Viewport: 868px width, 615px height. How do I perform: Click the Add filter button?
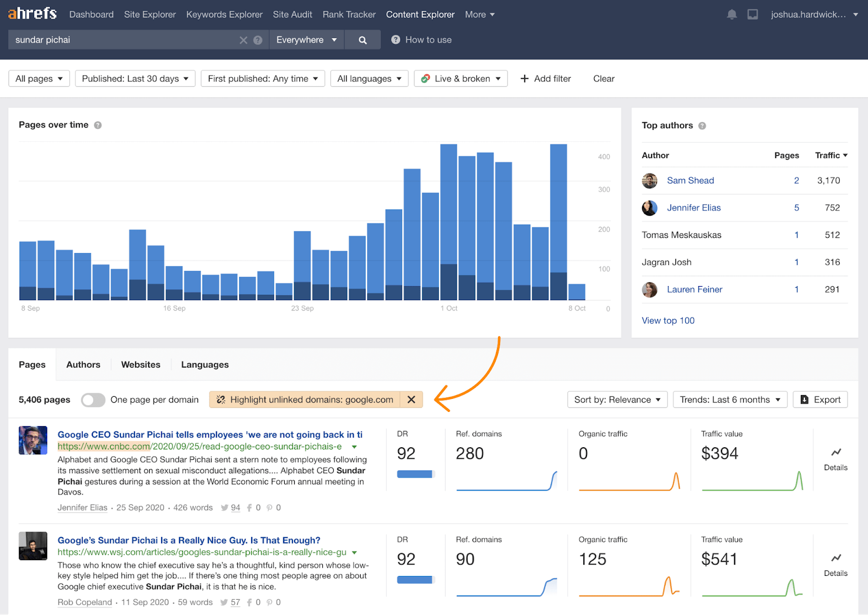point(545,79)
